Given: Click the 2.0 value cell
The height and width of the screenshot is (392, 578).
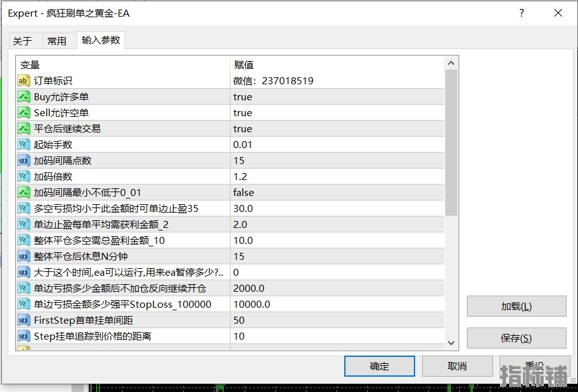Looking at the screenshot, I should tap(337, 224).
